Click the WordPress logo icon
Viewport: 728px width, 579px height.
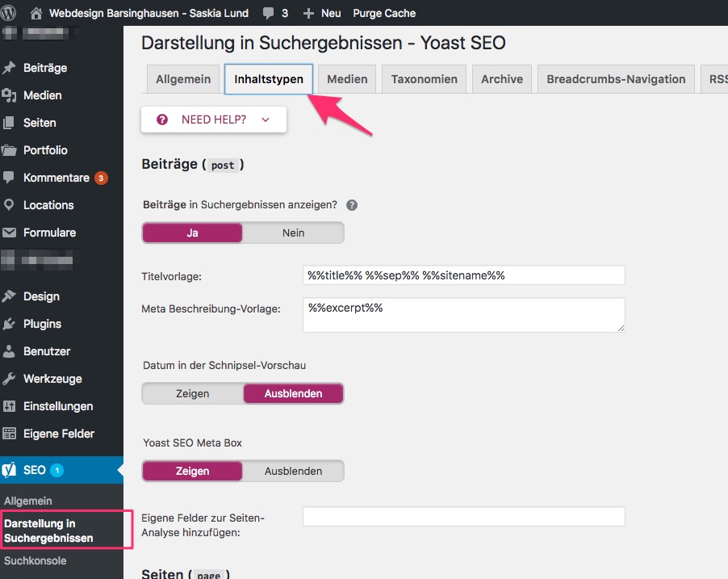pos(10,13)
